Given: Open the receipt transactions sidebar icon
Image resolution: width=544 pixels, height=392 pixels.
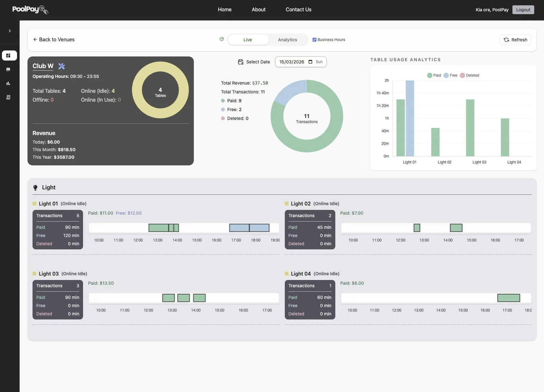Looking at the screenshot, I should [8, 97].
